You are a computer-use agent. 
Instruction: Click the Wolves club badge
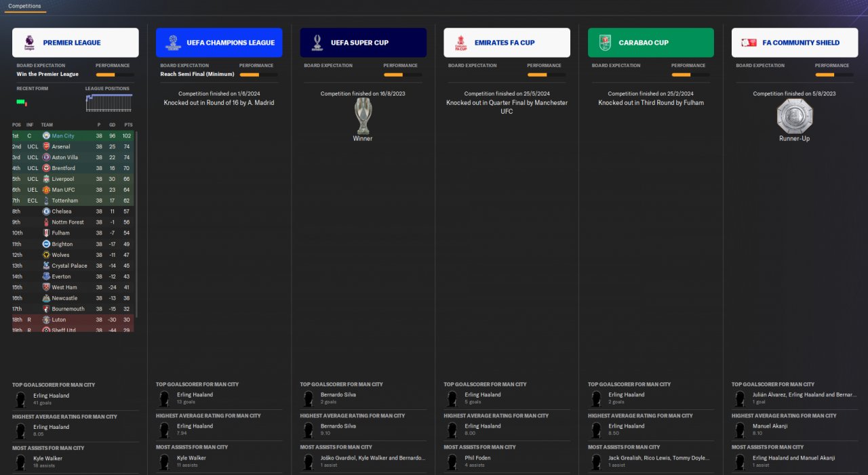point(46,255)
